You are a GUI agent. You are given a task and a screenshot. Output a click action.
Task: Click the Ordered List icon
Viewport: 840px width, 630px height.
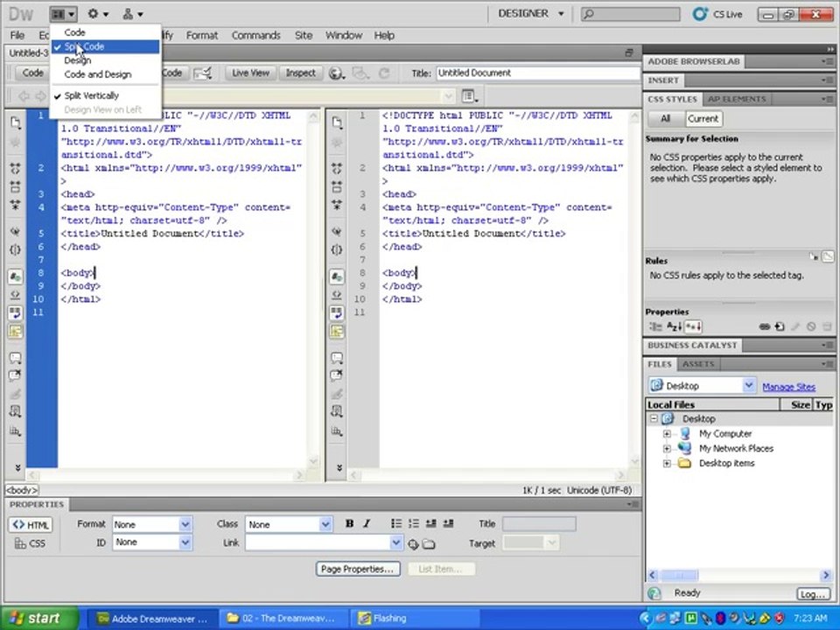click(x=413, y=524)
